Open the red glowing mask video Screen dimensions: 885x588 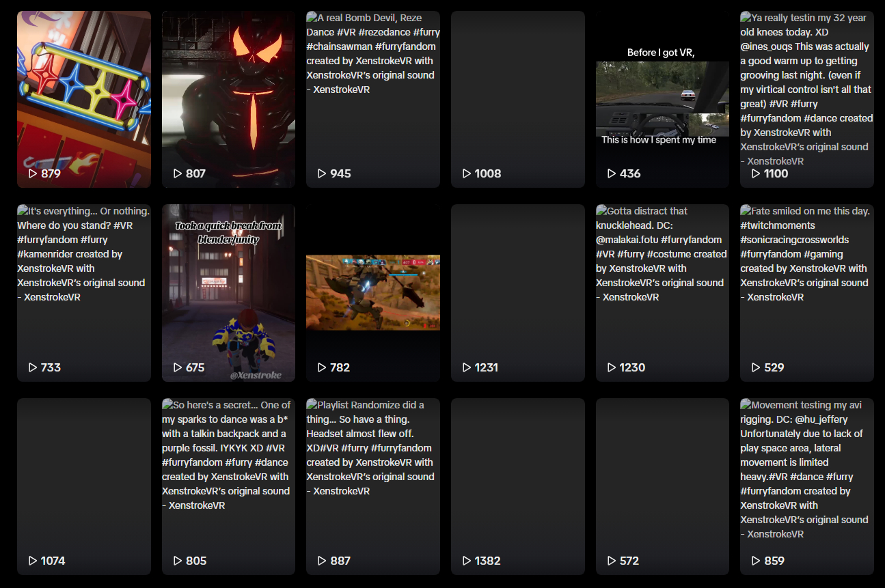pyautogui.click(x=229, y=99)
